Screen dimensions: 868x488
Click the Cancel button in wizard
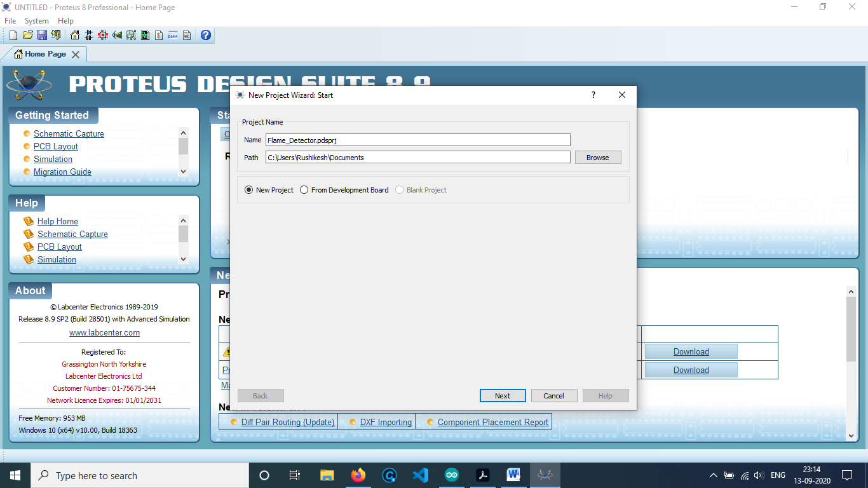click(x=554, y=396)
